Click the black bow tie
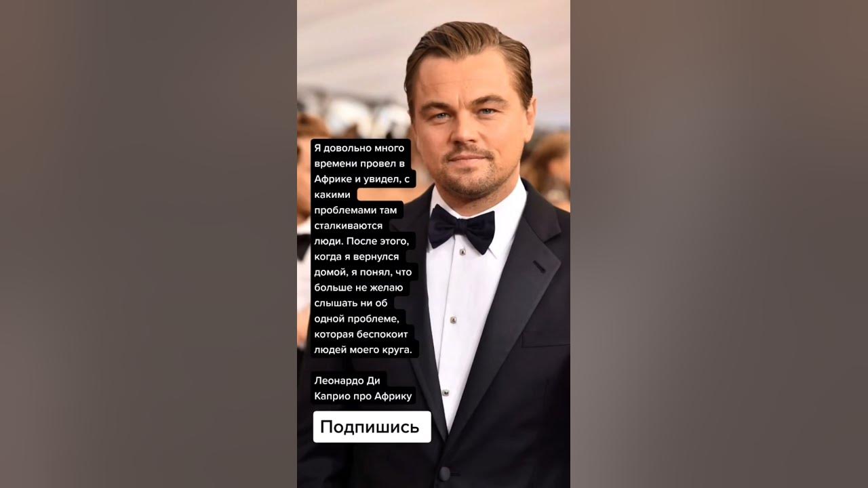Image resolution: width=868 pixels, height=488 pixels. [x=462, y=228]
